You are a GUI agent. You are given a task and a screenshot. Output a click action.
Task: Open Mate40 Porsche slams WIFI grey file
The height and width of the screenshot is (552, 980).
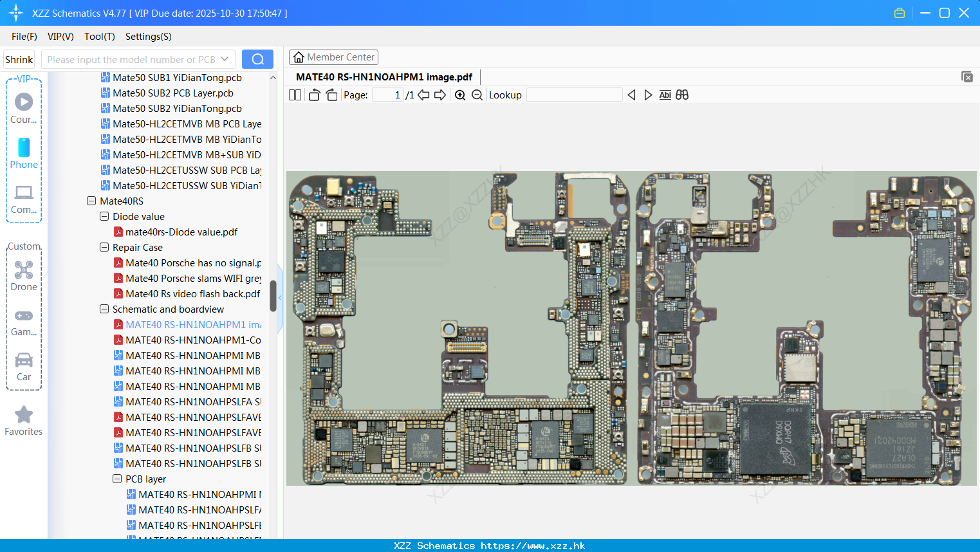[x=194, y=278]
